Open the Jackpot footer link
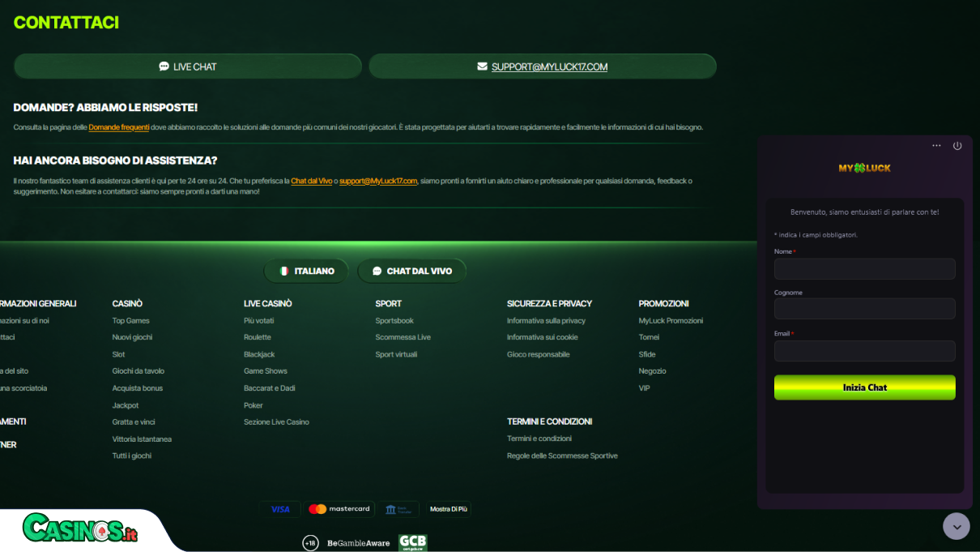This screenshot has height=552, width=980. pos(126,405)
